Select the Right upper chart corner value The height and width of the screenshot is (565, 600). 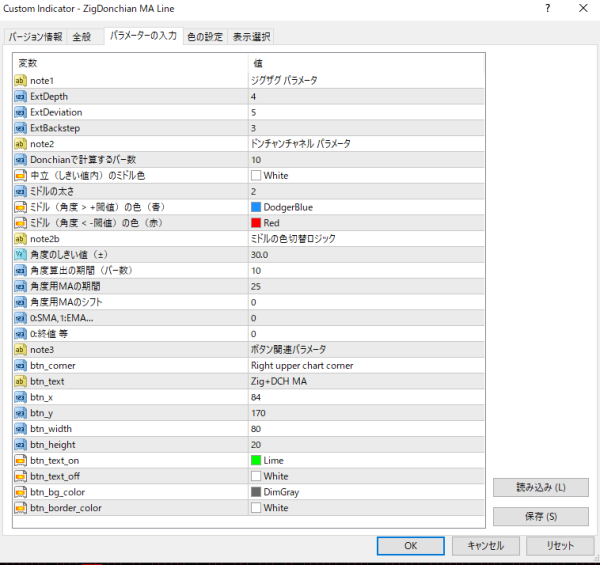[x=300, y=365]
